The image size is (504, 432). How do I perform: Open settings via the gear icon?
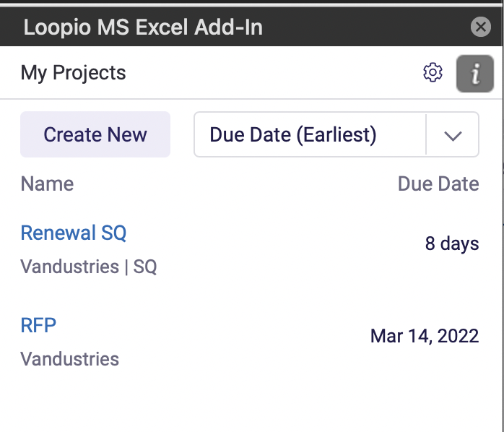(x=433, y=72)
